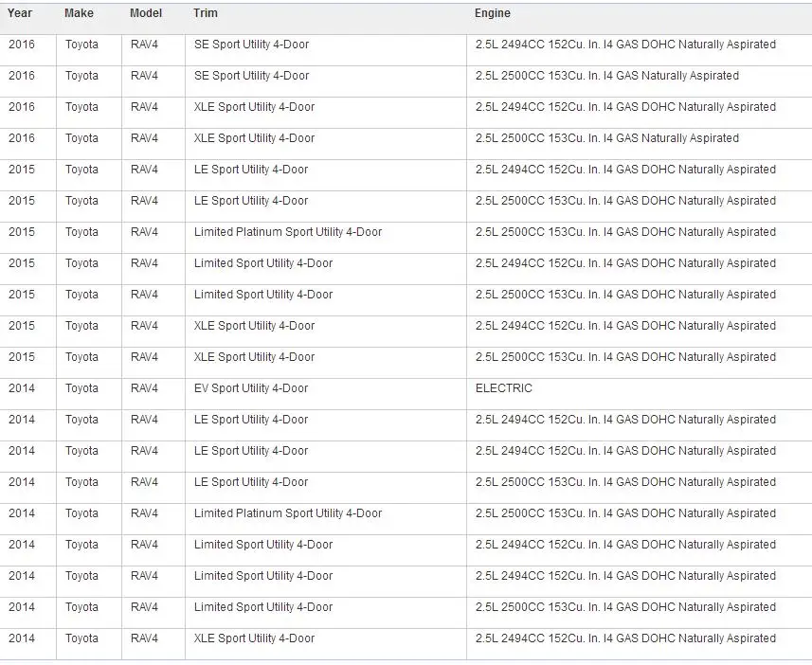Select 2016 XLE trim with 2500CC engine

coord(254,137)
